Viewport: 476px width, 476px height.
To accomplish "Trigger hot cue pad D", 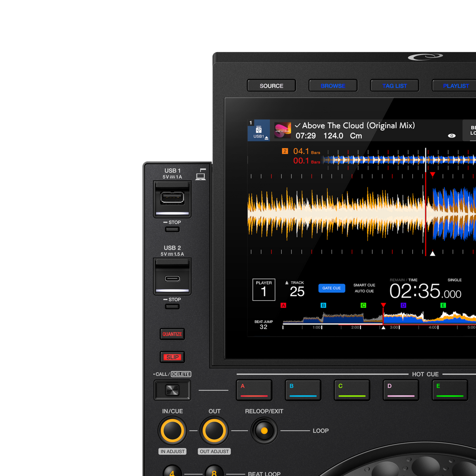I will pyautogui.click(x=401, y=390).
